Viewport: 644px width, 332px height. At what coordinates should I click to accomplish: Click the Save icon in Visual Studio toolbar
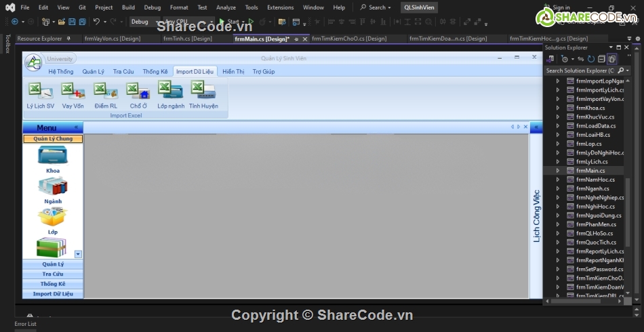pyautogui.click(x=72, y=22)
